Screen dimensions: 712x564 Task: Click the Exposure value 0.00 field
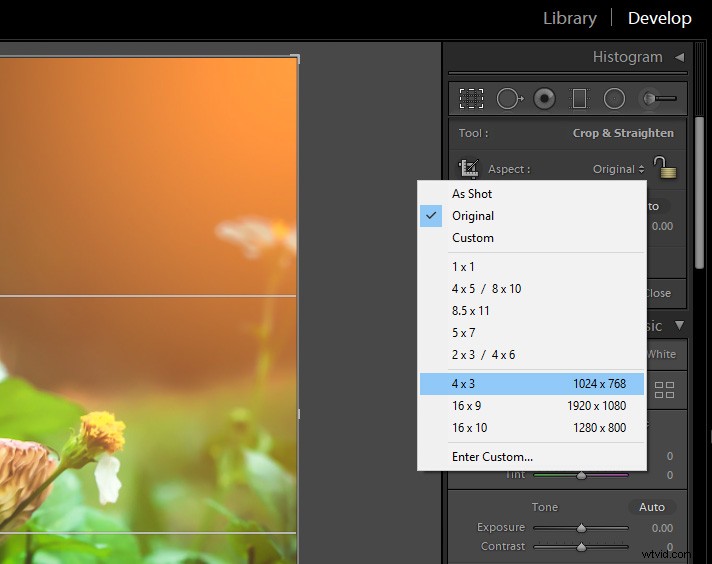[x=662, y=528]
